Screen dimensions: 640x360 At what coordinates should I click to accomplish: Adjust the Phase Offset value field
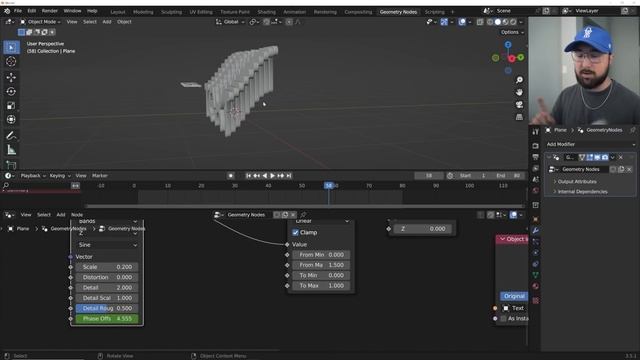pos(107,319)
